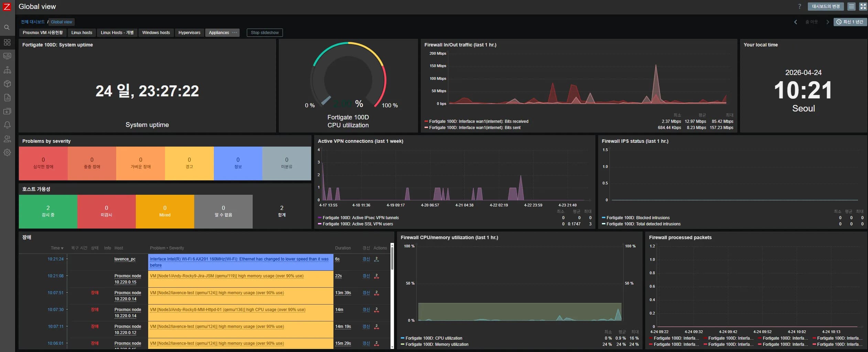Click the Mixed availability tile
Viewport: 868px width, 352px height.
tap(165, 212)
